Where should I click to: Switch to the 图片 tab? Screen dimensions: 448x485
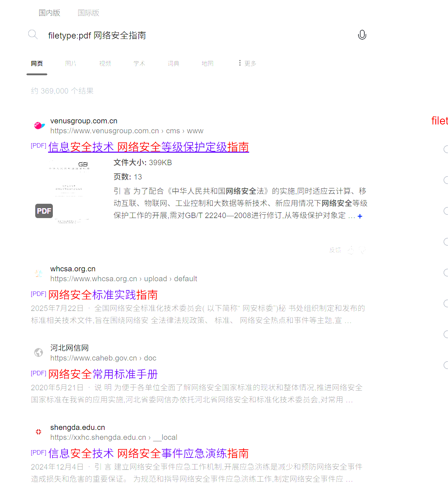[x=71, y=63]
